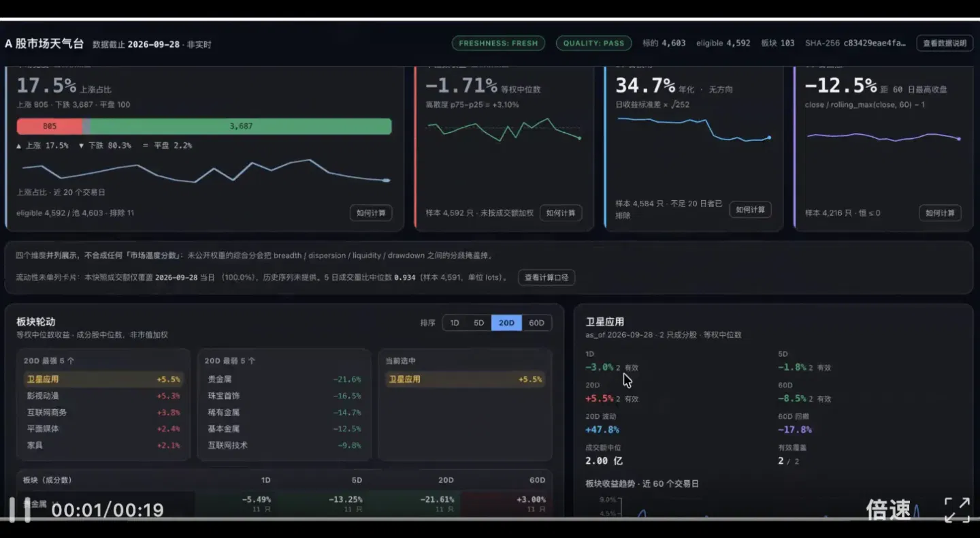Click the SHA-256 c83429eae4fa hash text

pos(855,43)
